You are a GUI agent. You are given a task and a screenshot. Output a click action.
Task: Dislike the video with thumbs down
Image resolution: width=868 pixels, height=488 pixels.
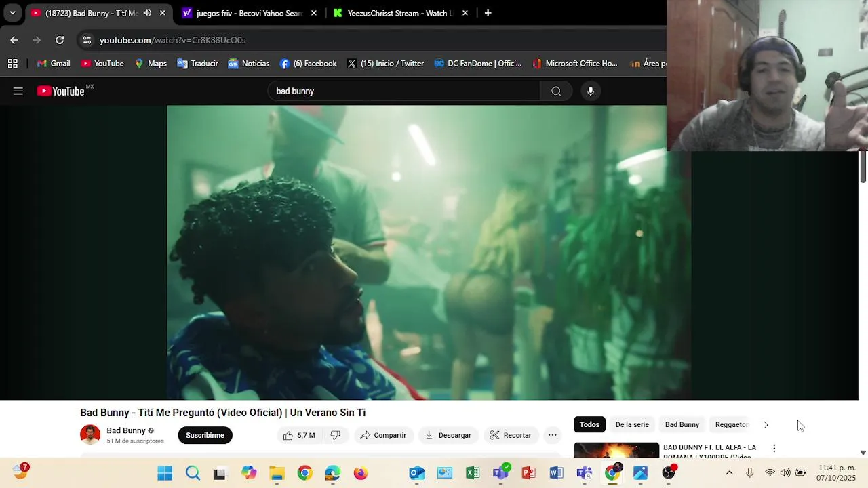click(x=335, y=435)
